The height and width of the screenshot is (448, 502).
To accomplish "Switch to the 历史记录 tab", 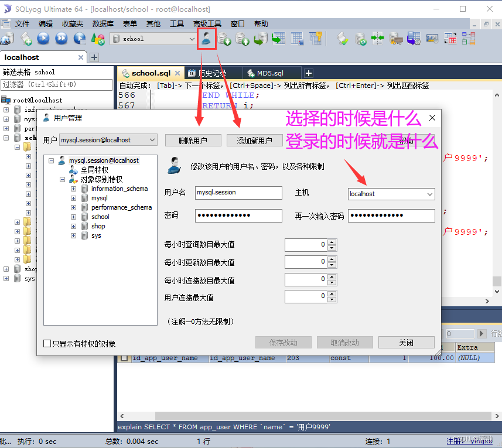I will coord(212,73).
